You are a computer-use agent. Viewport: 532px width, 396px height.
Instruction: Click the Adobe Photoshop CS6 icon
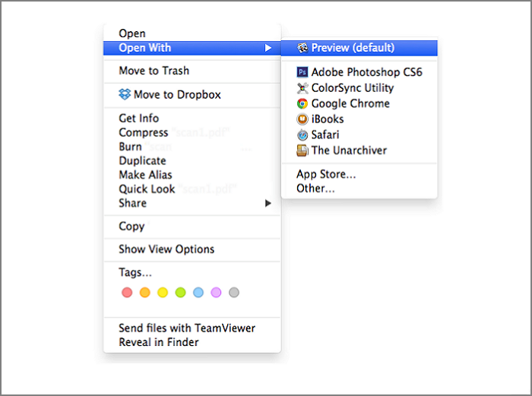point(302,72)
